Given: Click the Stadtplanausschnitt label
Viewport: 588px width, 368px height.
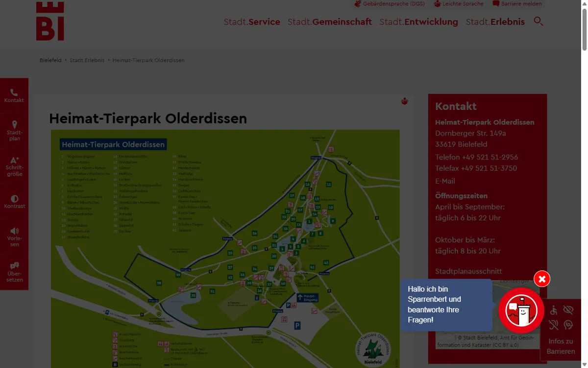Looking at the screenshot, I should point(468,271).
